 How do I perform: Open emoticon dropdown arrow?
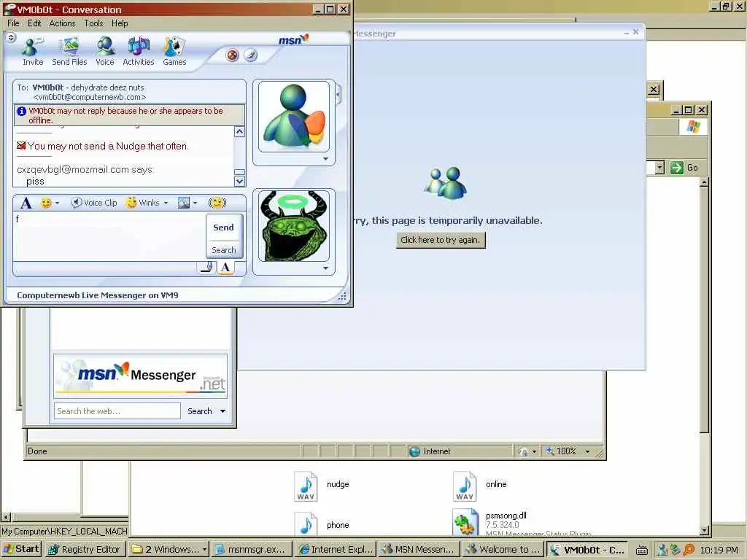[x=57, y=203]
